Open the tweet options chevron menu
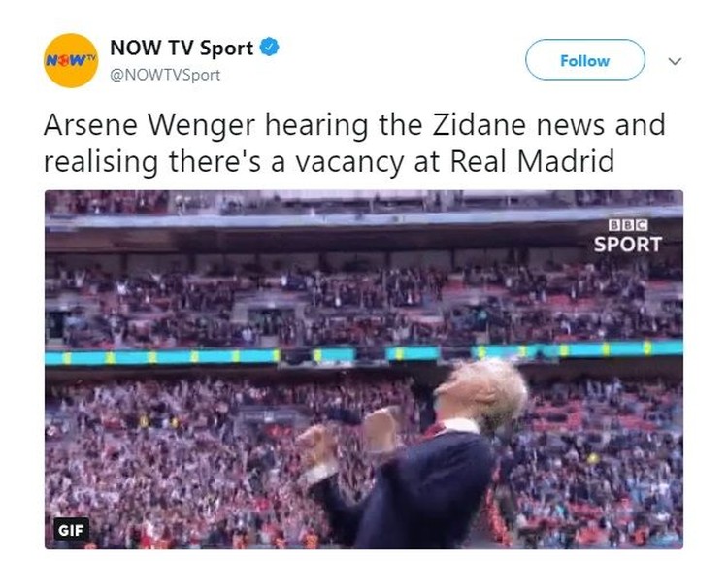Screen dimensions: 728x561 [x=675, y=61]
